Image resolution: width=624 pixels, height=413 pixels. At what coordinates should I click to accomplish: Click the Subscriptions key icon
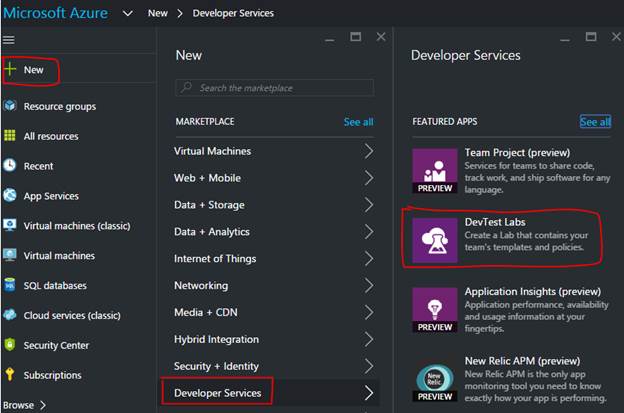(x=10, y=375)
